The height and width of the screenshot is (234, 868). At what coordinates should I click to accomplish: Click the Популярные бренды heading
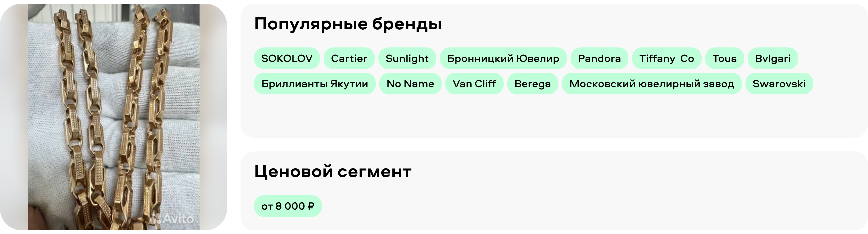(348, 24)
